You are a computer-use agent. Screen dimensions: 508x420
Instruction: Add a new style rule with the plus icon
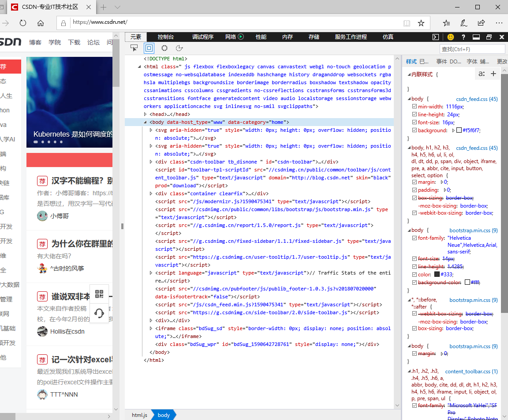(x=494, y=74)
